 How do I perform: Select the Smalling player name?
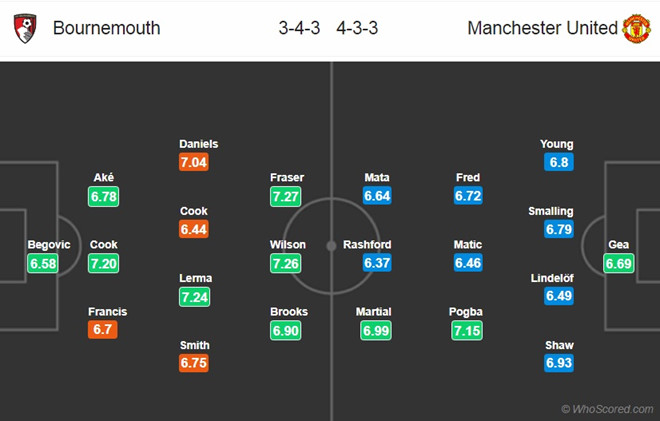point(551,212)
